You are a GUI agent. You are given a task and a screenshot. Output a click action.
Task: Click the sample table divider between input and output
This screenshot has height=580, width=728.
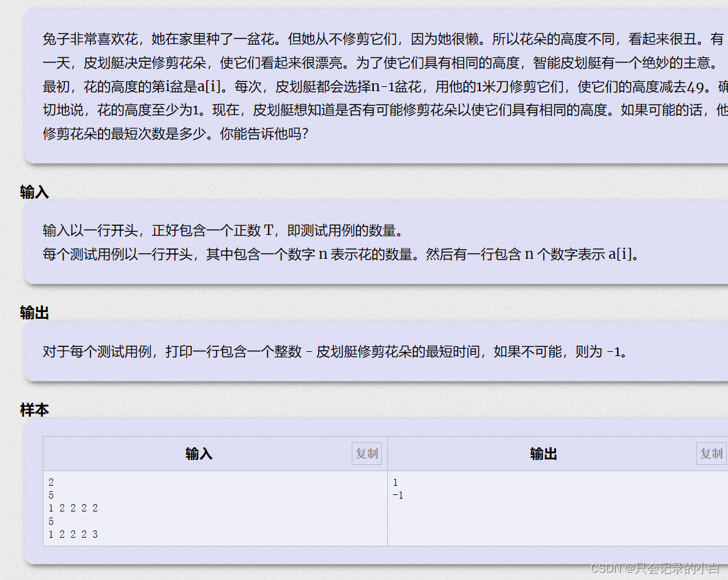387,508
